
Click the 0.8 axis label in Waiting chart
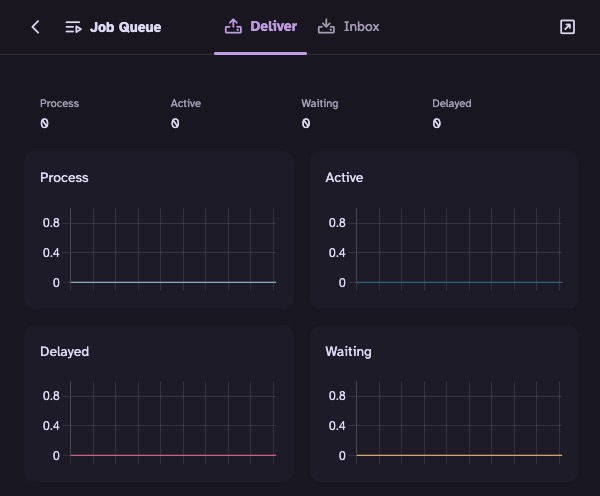click(x=337, y=396)
